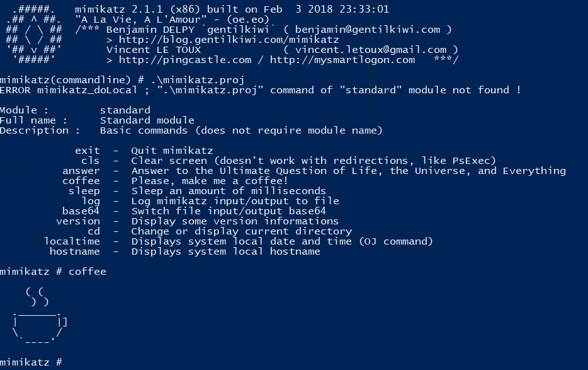Click the "exit" command in the list
Viewport: 588px width, 370px height.
(x=88, y=151)
